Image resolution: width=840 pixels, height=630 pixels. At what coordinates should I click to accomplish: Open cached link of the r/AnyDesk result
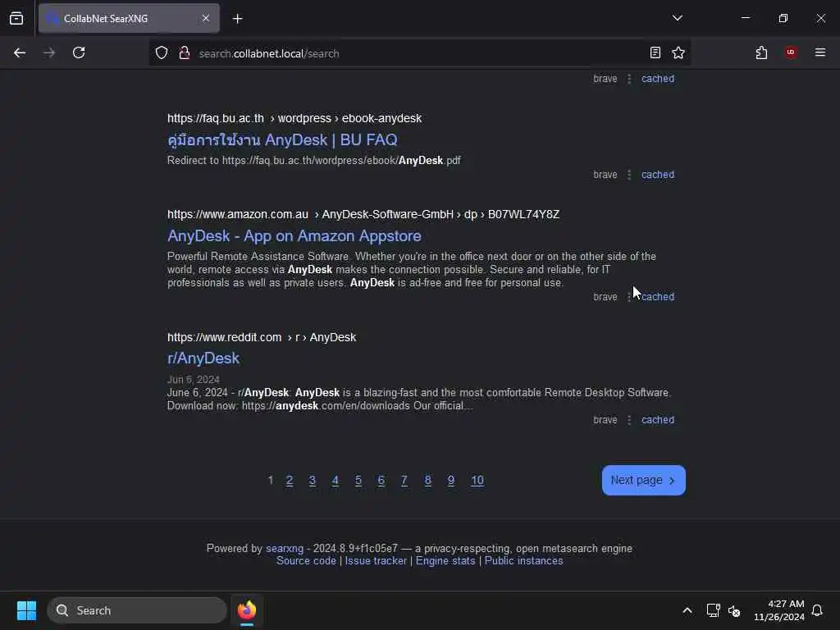point(658,420)
